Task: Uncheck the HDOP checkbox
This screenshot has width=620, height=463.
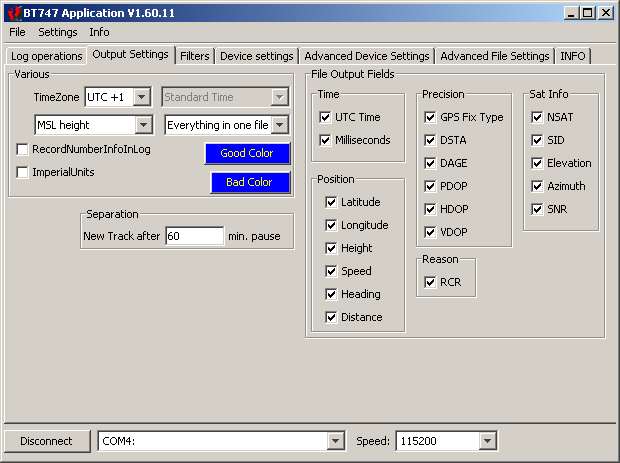Action: pyautogui.click(x=430, y=209)
